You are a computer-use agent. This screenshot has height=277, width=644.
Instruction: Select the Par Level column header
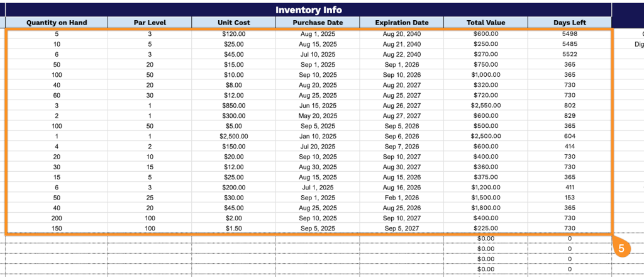click(150, 23)
